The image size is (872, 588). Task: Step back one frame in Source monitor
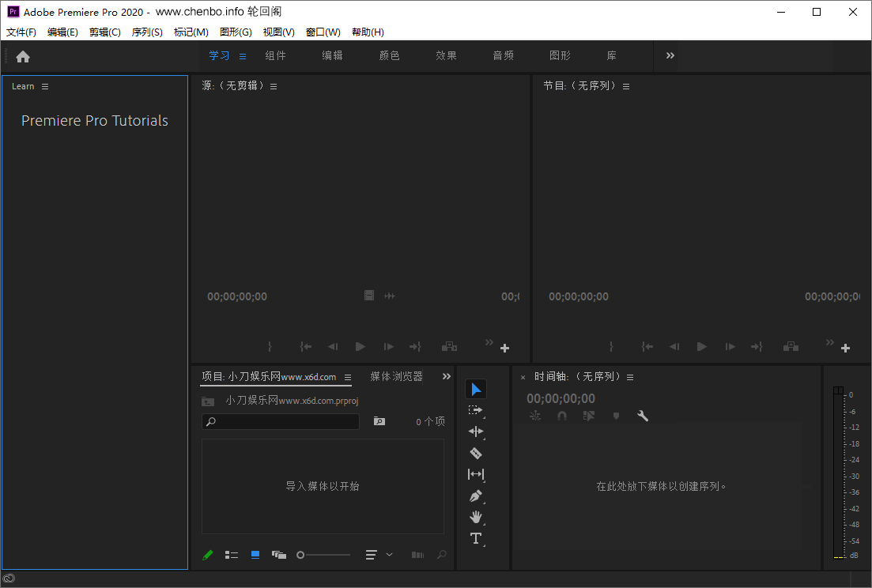tap(333, 347)
